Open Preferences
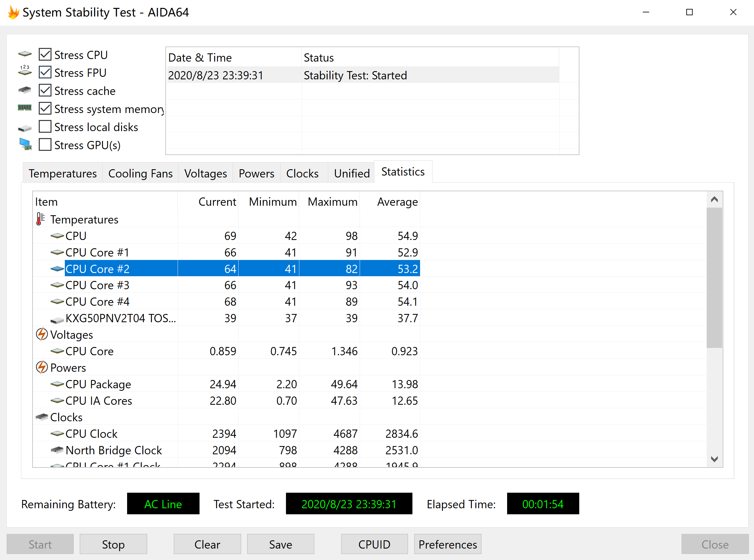This screenshot has height=560, width=754. pyautogui.click(x=448, y=544)
